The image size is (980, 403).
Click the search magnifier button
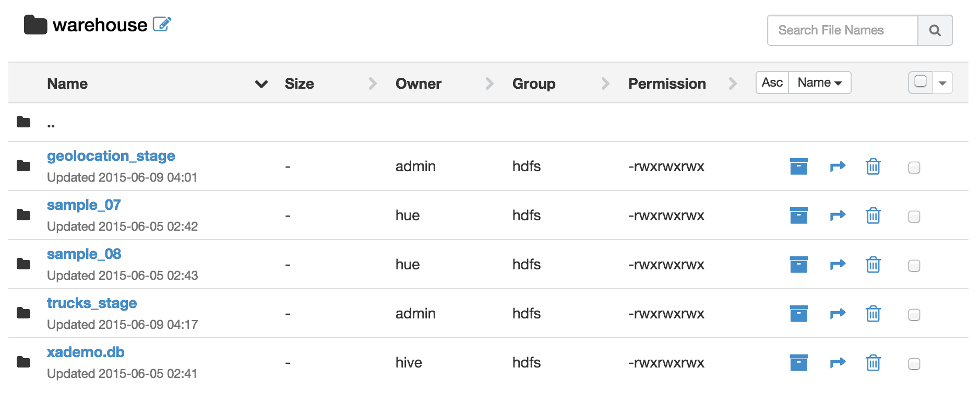(935, 30)
